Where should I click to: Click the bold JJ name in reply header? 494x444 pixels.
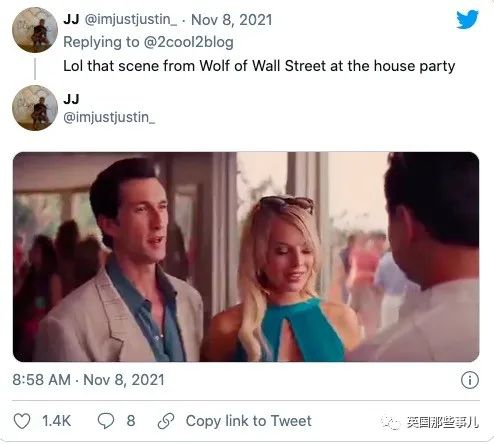pyautogui.click(x=71, y=20)
